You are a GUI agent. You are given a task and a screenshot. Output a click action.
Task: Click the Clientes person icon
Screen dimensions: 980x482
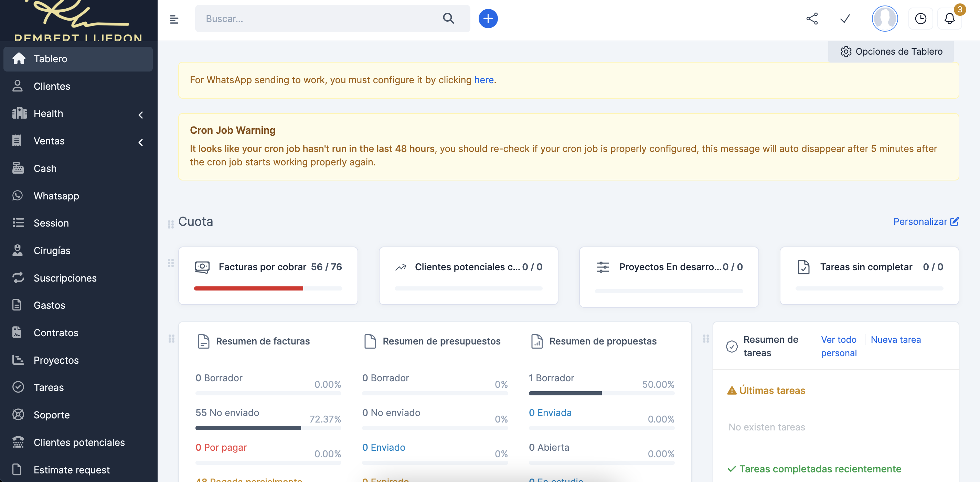[18, 86]
